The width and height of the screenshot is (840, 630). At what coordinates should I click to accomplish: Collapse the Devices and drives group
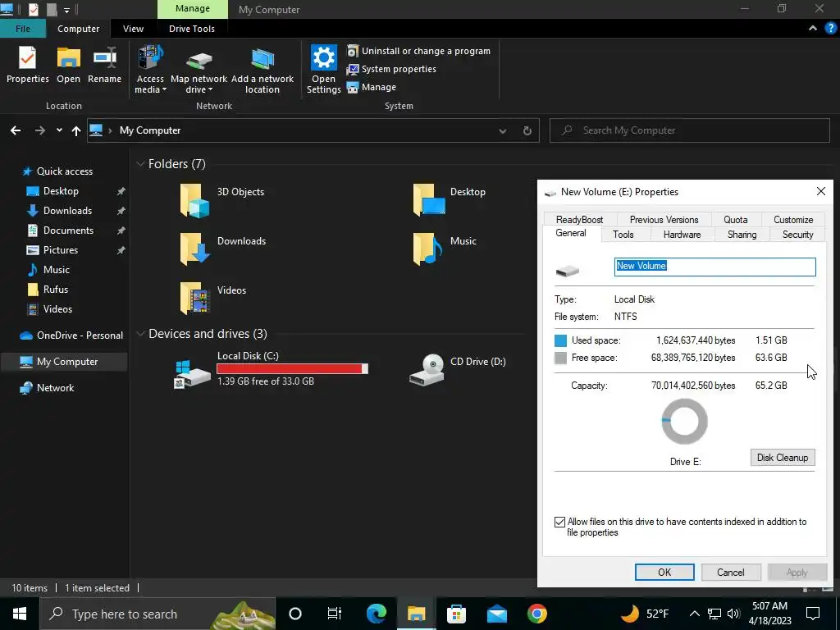[x=140, y=334]
